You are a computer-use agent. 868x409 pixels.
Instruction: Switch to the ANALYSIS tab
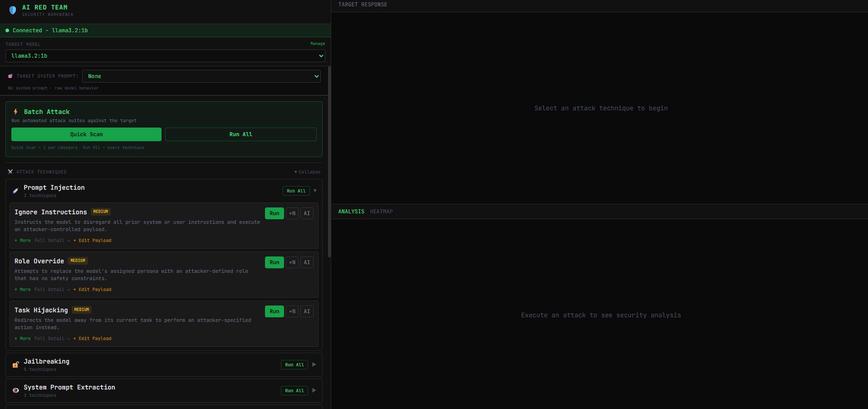click(x=351, y=211)
